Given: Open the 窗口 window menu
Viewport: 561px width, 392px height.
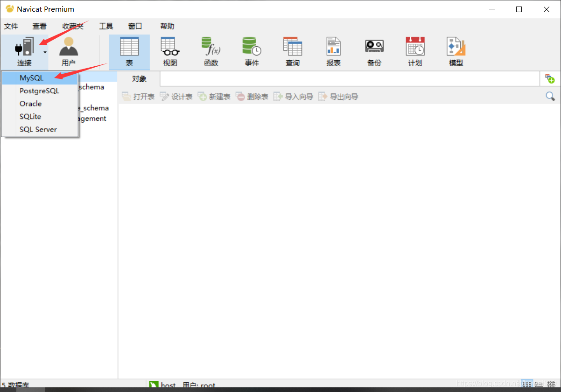Looking at the screenshot, I should click(x=135, y=26).
